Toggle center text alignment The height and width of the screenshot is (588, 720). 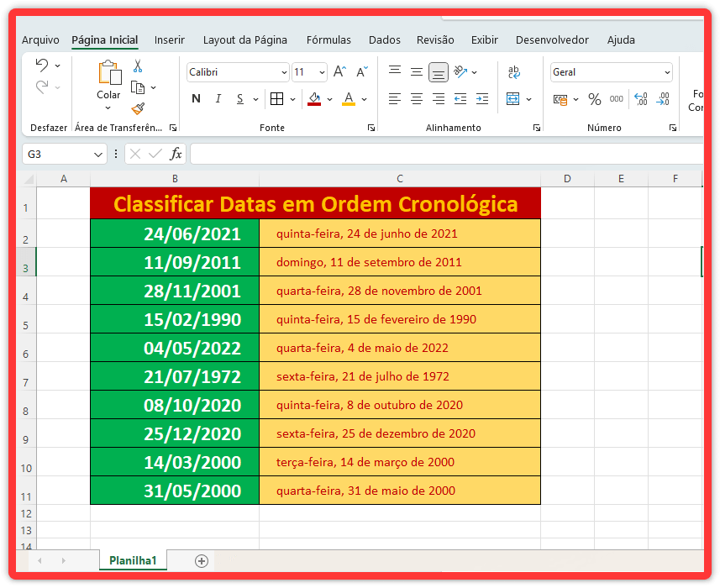[416, 98]
